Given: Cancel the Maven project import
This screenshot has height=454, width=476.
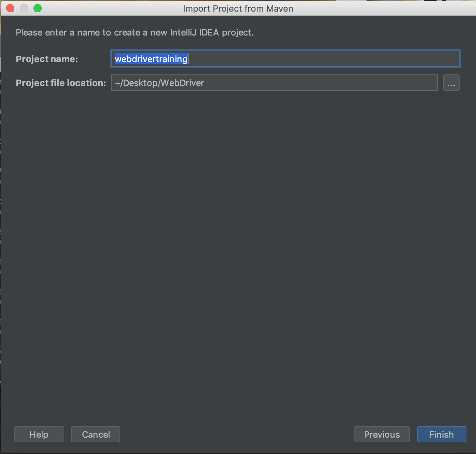Looking at the screenshot, I should point(96,434).
